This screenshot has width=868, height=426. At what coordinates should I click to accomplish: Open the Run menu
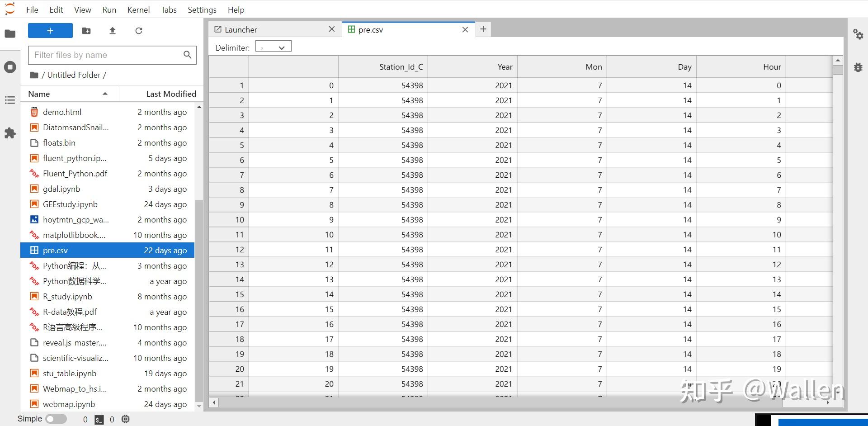coord(109,9)
